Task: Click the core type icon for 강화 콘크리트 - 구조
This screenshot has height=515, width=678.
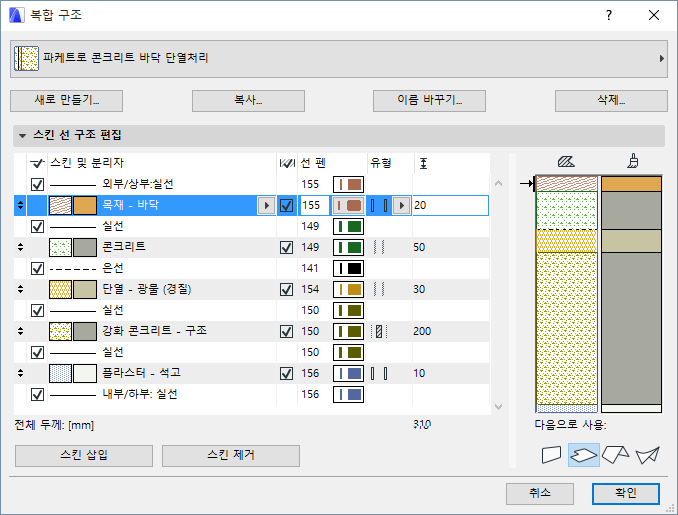Action: tap(379, 332)
